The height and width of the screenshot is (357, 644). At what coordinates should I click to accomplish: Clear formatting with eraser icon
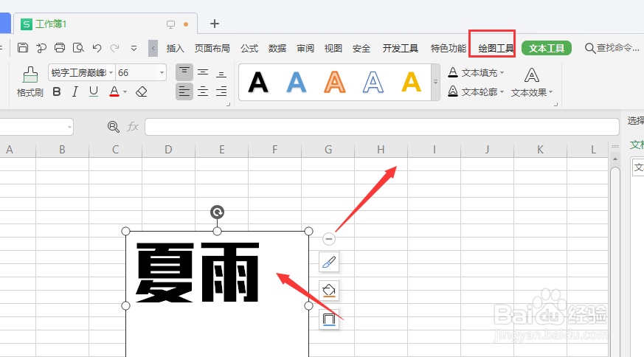coord(142,91)
